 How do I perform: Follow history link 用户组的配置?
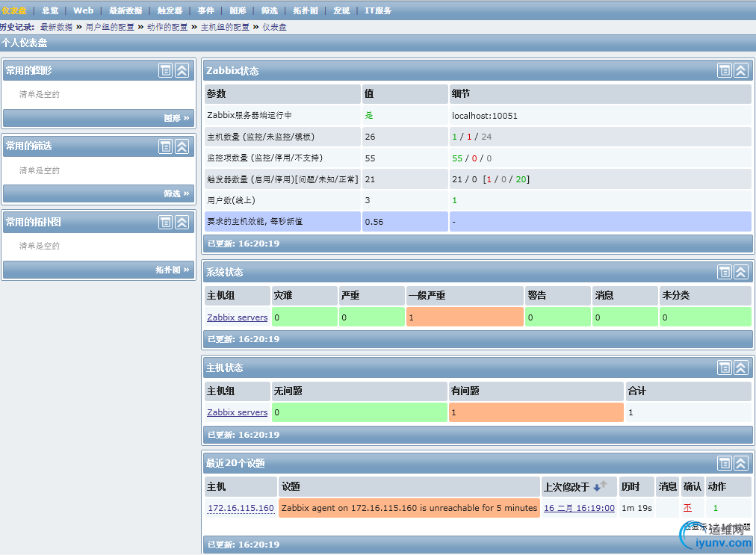click(x=110, y=27)
